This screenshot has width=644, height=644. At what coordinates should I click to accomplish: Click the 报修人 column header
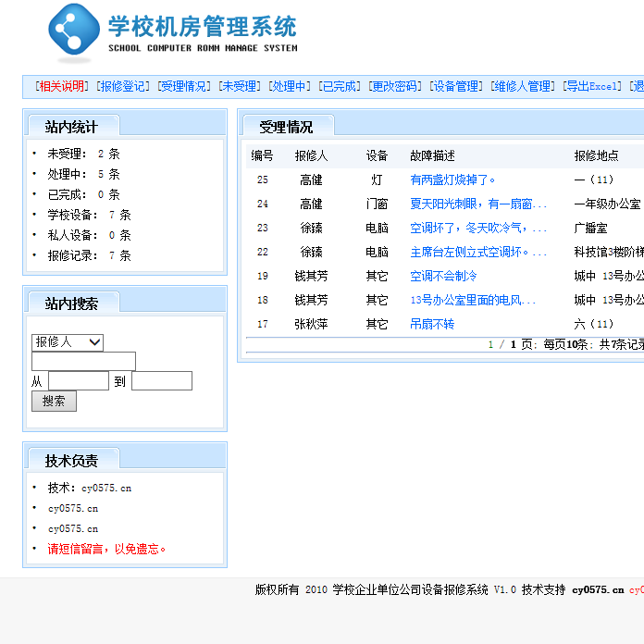tap(311, 155)
